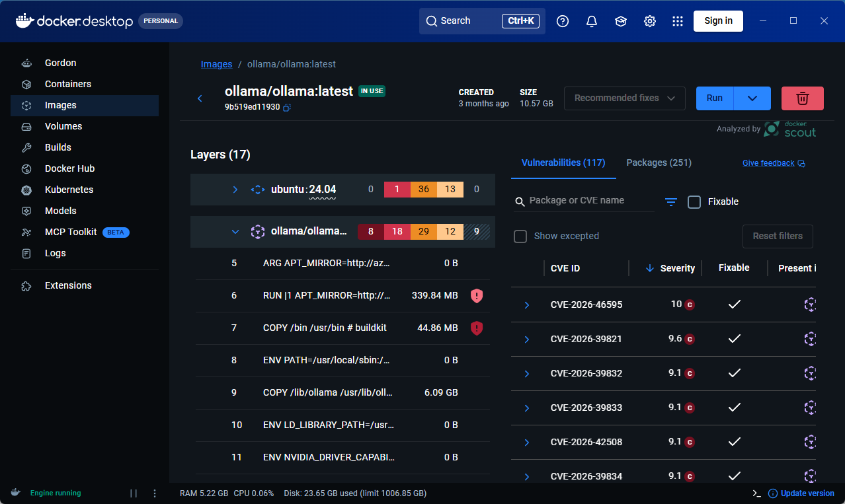This screenshot has height=504, width=845.
Task: Copy the image ID 9b519ed11930
Action: pyautogui.click(x=287, y=107)
